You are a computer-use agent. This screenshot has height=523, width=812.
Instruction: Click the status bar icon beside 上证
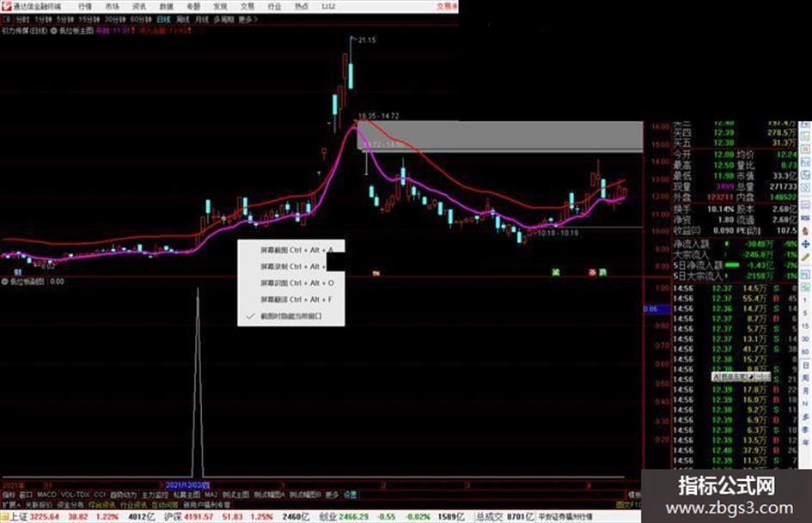tap(4, 517)
